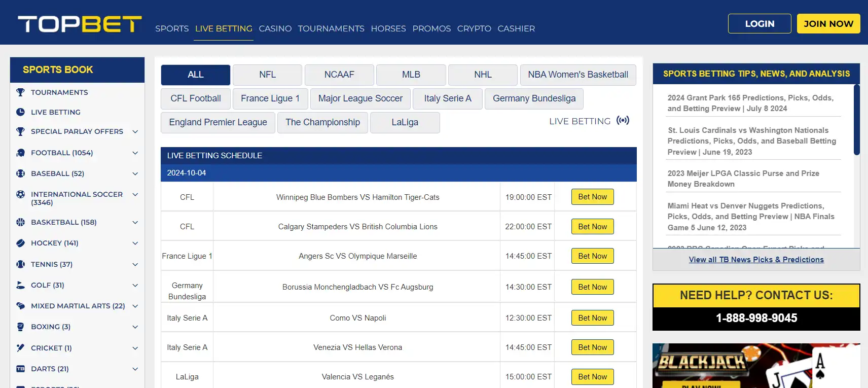Click the soccer ball icon for International Soccer

[20, 194]
